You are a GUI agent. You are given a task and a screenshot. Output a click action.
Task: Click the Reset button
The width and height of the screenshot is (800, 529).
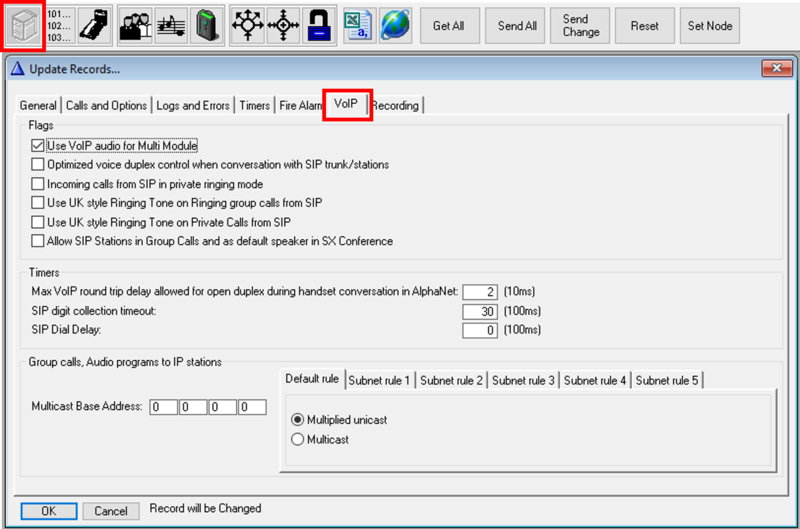(645, 26)
